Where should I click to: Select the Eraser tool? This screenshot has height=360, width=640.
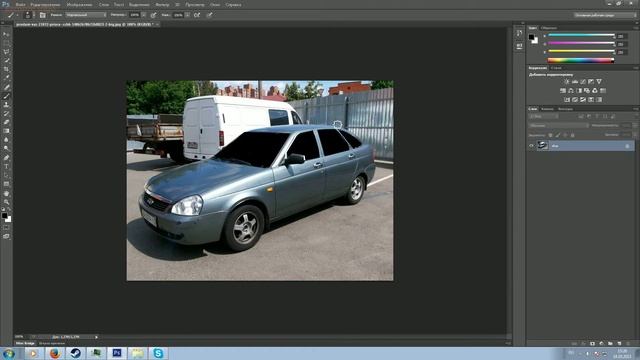[x=6, y=122]
